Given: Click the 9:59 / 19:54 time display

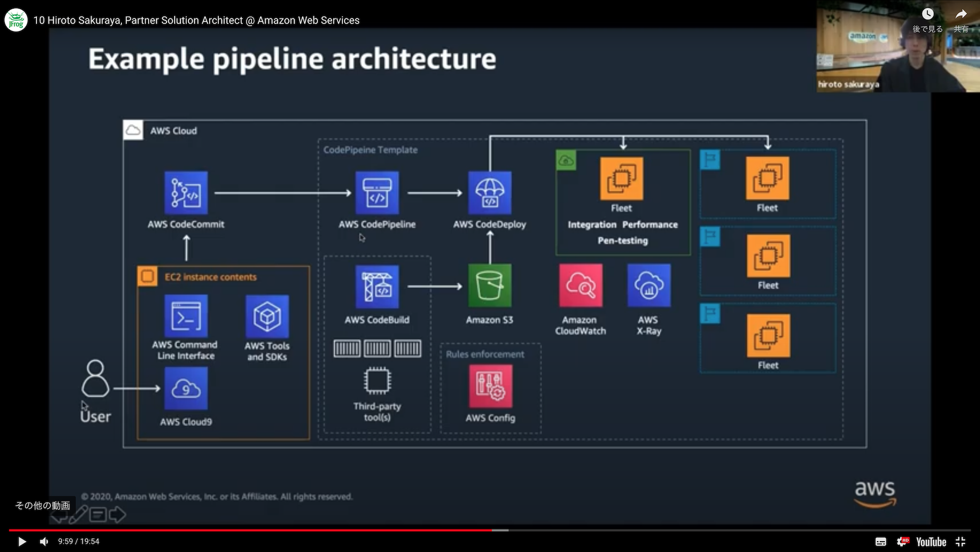Looking at the screenshot, I should click(79, 542).
